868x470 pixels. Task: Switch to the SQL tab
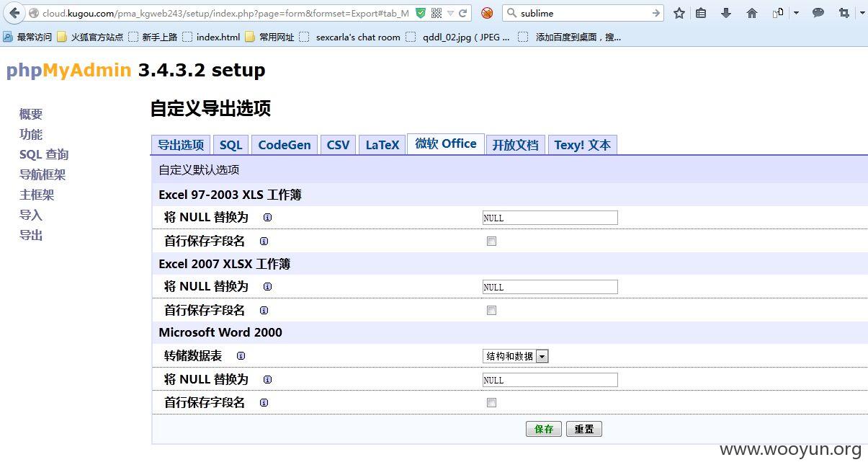(x=231, y=145)
